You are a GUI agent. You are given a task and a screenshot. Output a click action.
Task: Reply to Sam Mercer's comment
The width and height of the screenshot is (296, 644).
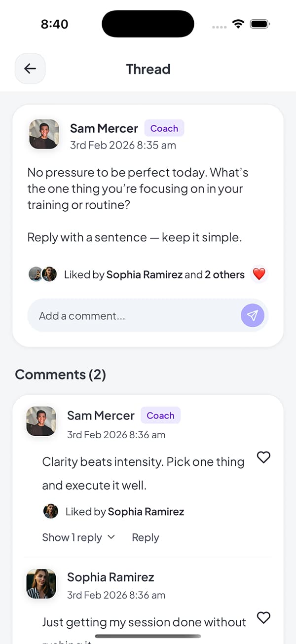tap(145, 537)
